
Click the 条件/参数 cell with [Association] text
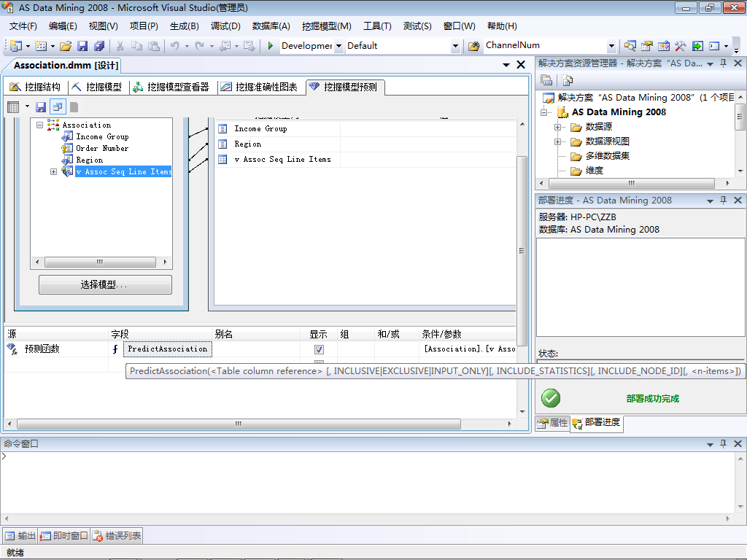click(x=468, y=349)
